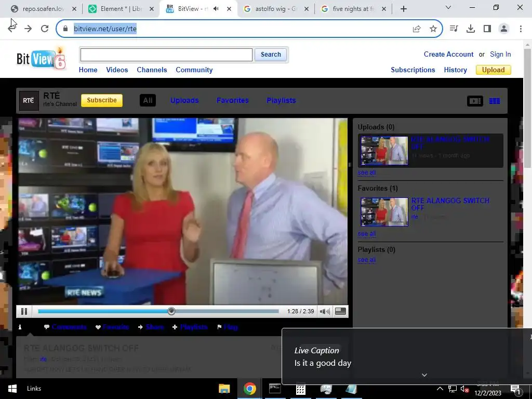Open the Videos navigation link
Image resolution: width=532 pixels, height=399 pixels.
coord(117,70)
